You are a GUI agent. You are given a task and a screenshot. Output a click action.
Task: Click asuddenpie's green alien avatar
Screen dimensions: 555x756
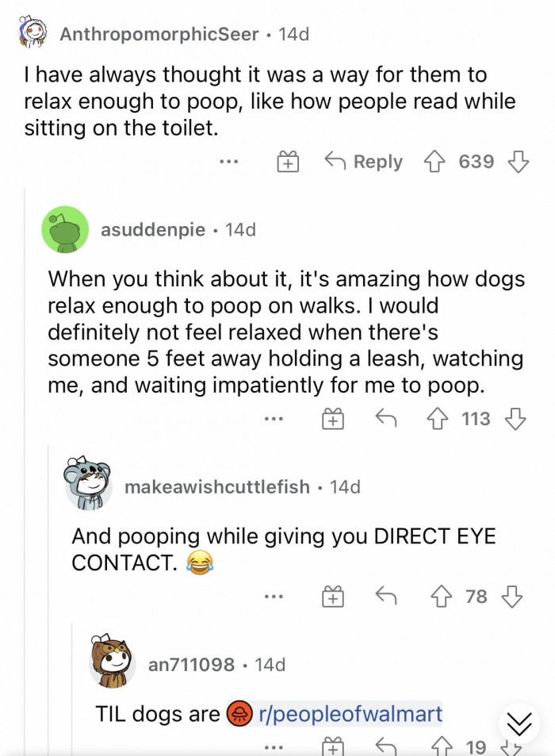[x=65, y=229]
